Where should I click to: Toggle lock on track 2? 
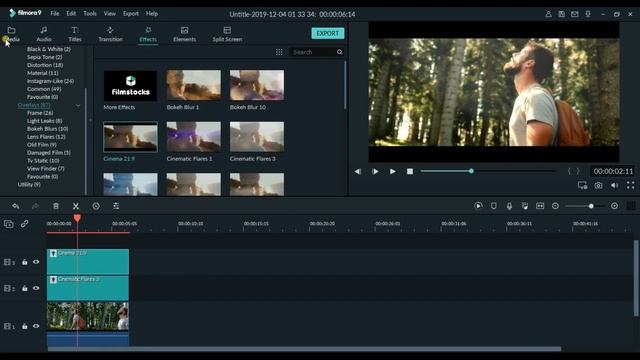[x=24, y=288]
